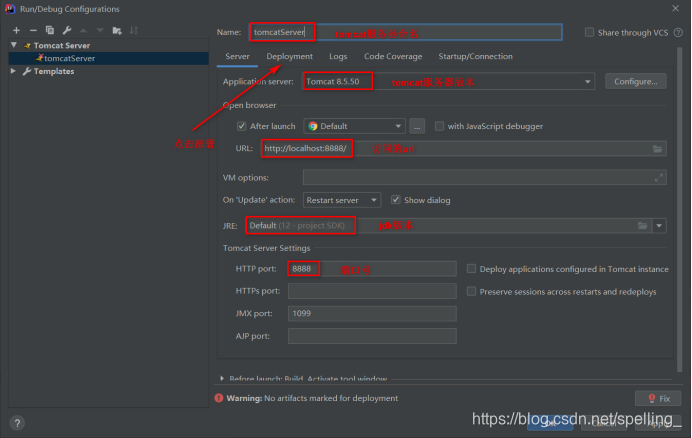The width and height of the screenshot is (692, 438).
Task: Open edit defaults wrench icon in toolbar
Action: [67, 30]
